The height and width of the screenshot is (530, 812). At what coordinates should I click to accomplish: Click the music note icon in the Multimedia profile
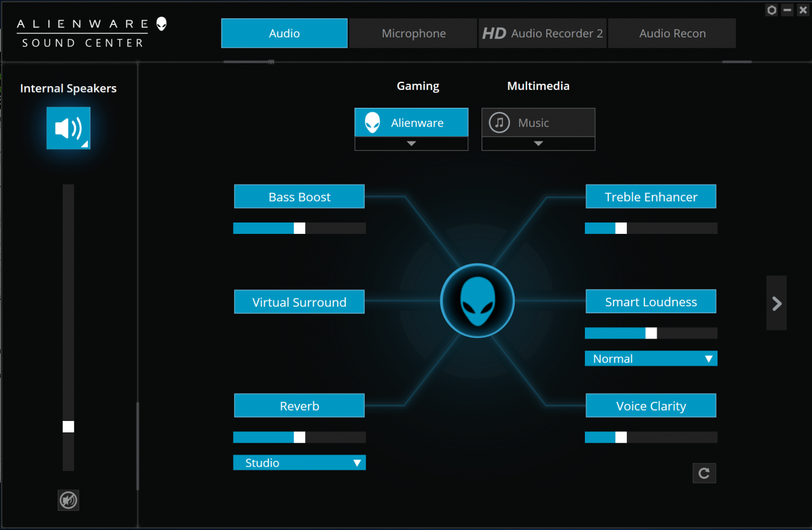(499, 122)
